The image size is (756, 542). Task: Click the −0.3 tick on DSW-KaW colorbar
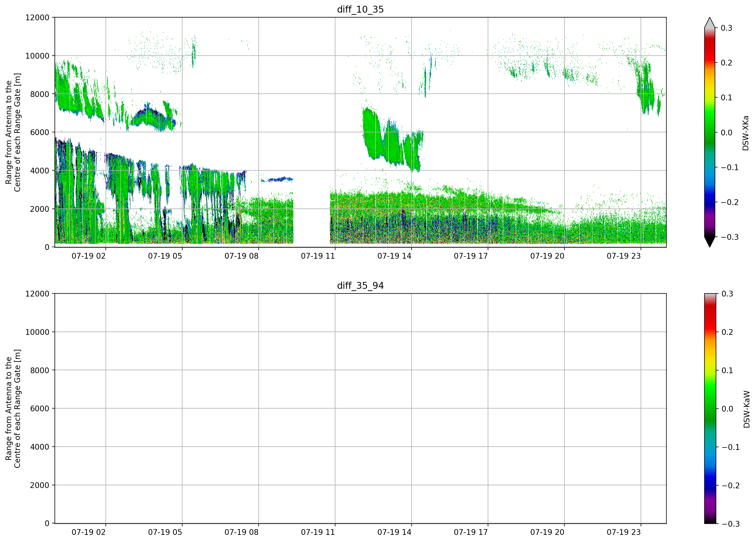(x=730, y=524)
